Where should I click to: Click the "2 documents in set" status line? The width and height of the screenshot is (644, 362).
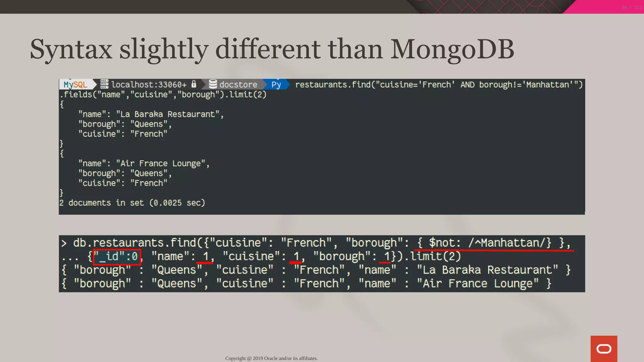point(132,203)
